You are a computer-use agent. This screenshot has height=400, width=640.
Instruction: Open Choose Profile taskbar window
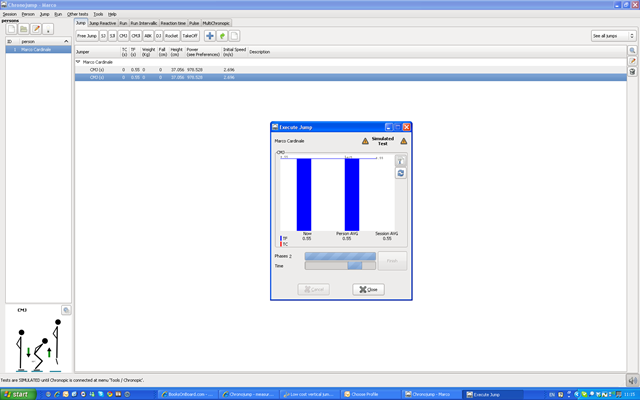[371, 394]
